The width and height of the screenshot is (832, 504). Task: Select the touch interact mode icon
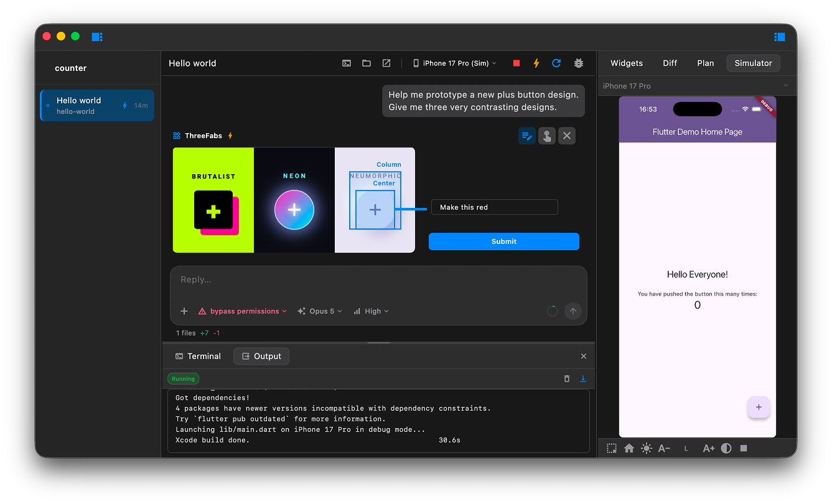(x=547, y=136)
